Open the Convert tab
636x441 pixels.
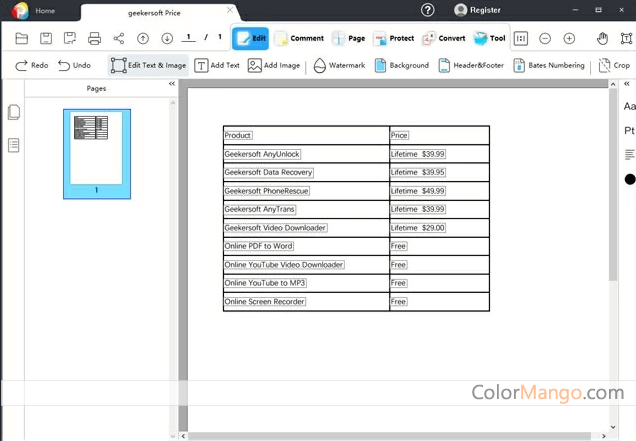click(x=444, y=38)
